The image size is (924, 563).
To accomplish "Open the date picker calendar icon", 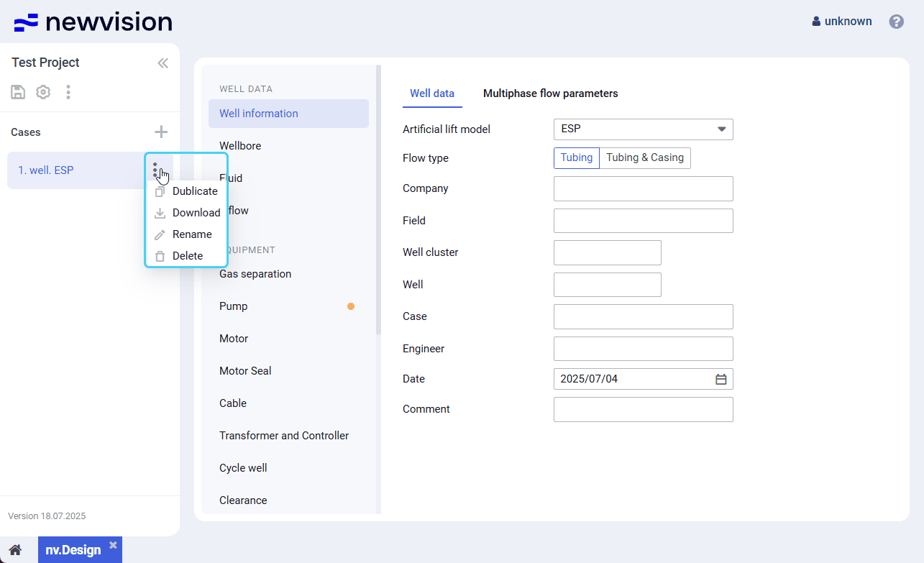I will pos(721,379).
